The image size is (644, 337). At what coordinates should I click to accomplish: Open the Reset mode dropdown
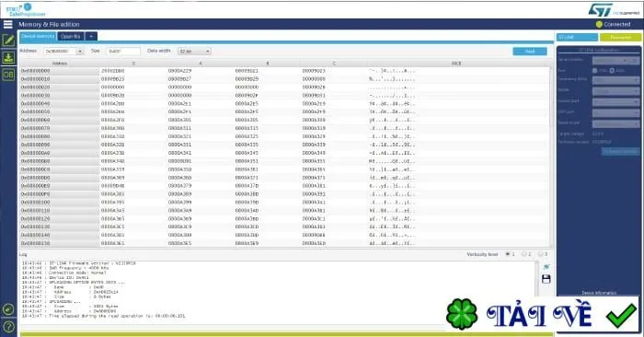point(615,123)
